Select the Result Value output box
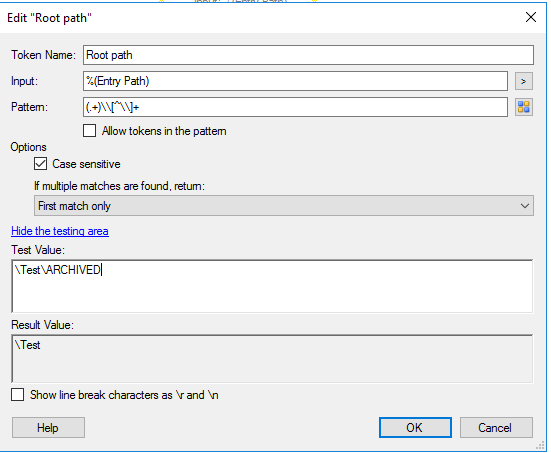Image resolution: width=551 pixels, height=453 pixels. 272,358
